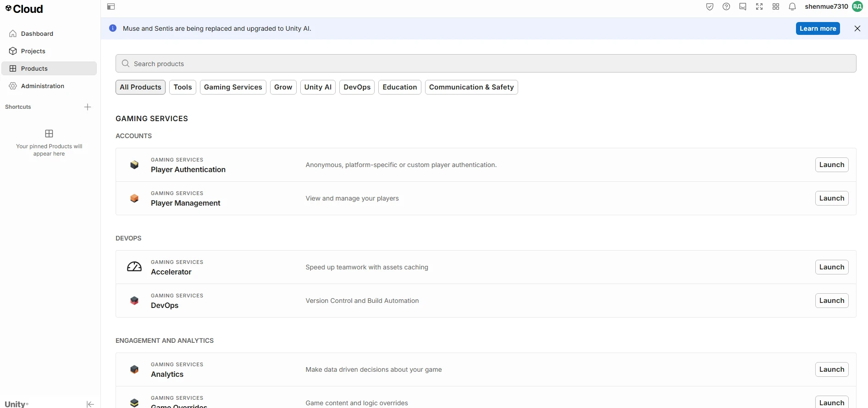Click the Shortcuts section label
The height and width of the screenshot is (408, 868).
click(x=18, y=107)
